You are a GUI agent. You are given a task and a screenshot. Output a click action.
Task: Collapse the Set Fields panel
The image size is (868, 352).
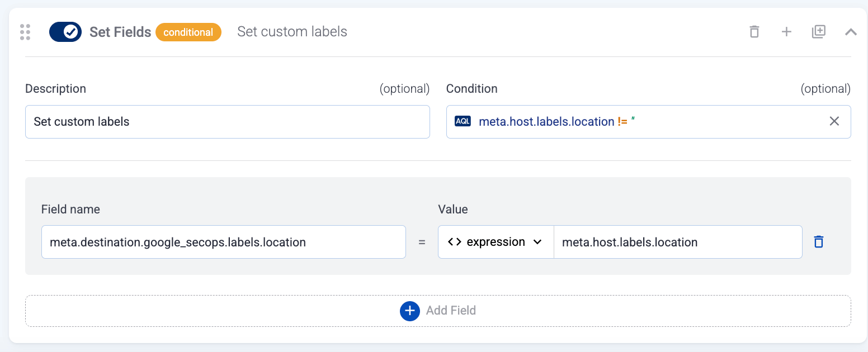coord(851,32)
